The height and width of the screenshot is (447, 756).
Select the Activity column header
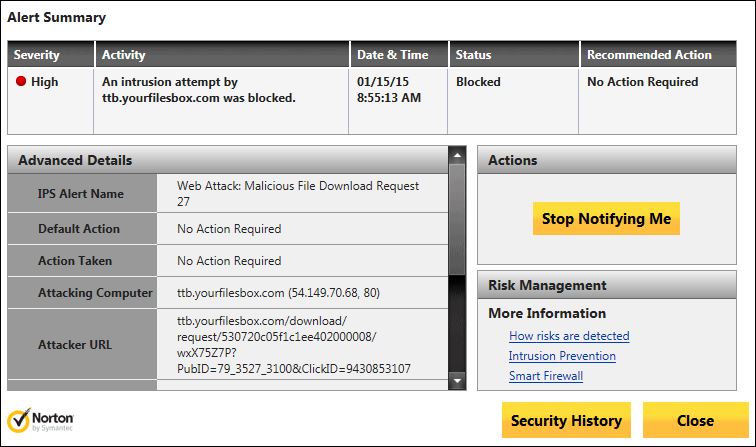click(222, 54)
